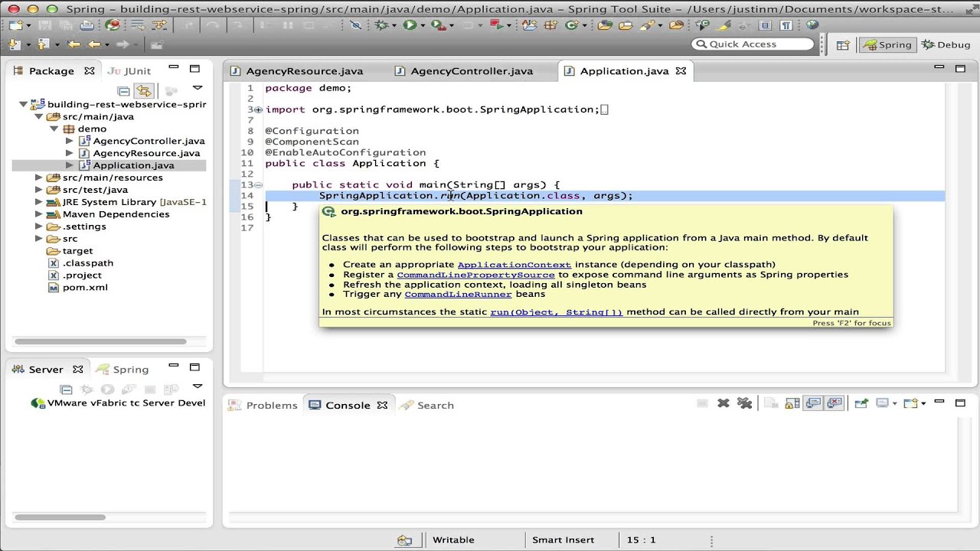Open the Problems tab
The height and width of the screenshot is (551, 980).
(263, 405)
